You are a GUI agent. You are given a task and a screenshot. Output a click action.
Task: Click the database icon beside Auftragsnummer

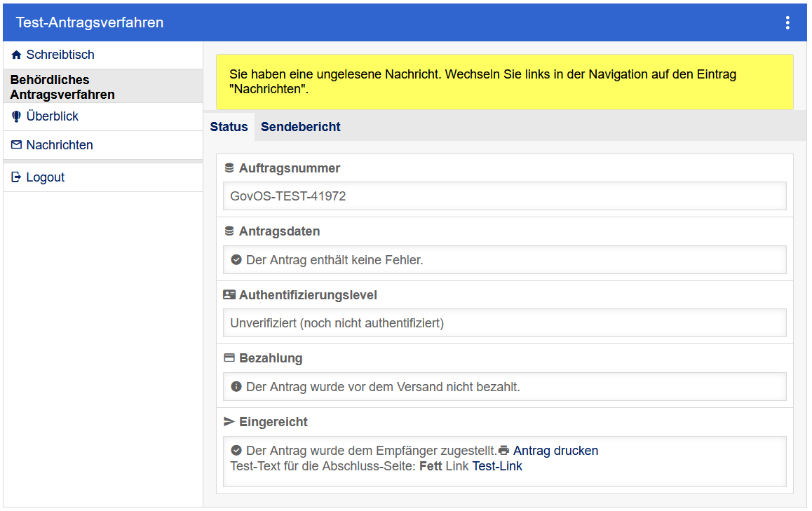(x=229, y=168)
